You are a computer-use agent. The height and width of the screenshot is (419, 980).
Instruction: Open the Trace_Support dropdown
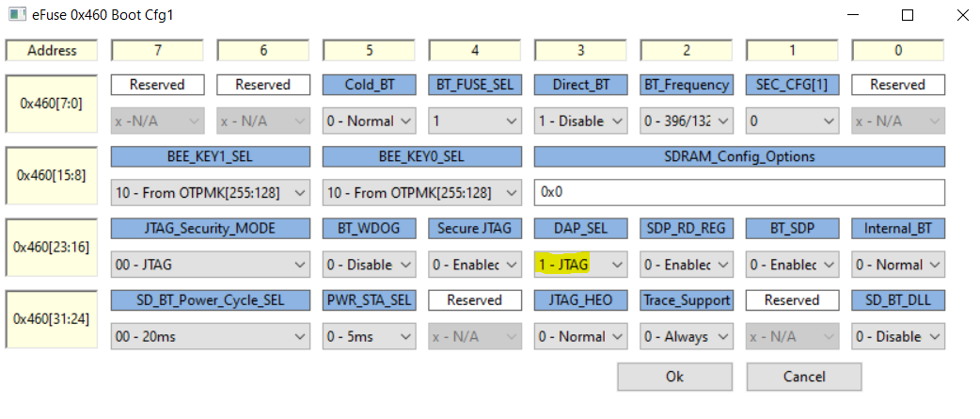[x=686, y=336]
